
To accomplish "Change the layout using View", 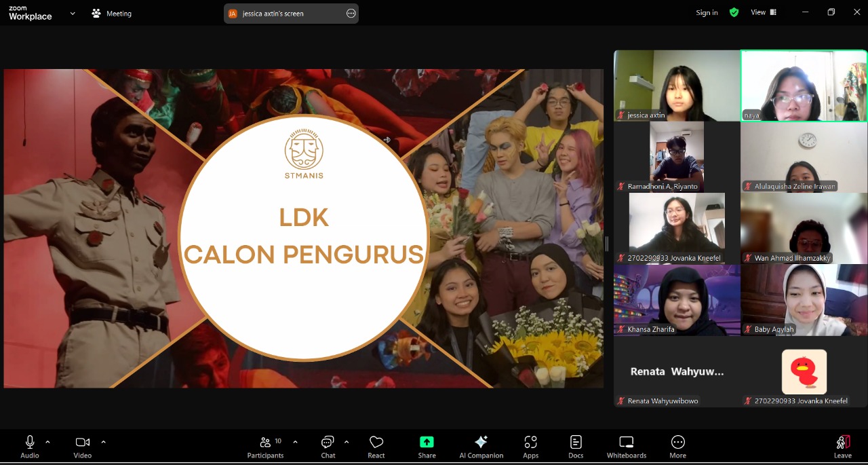I will pos(763,13).
